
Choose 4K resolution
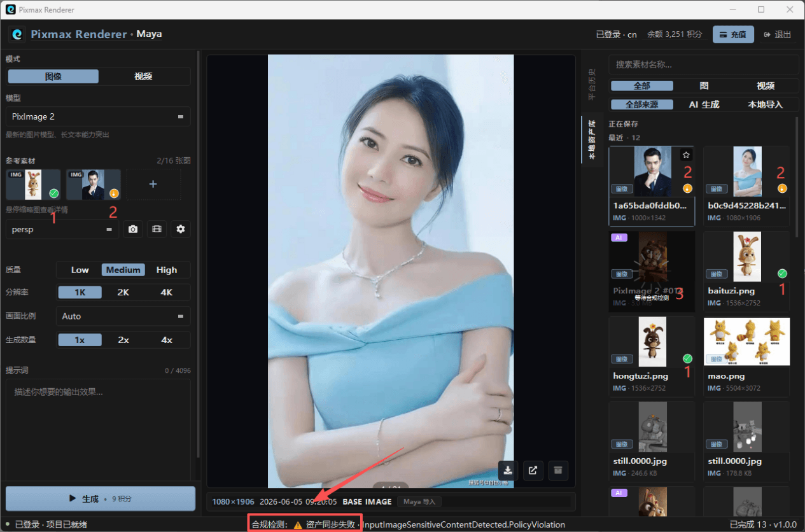(167, 292)
